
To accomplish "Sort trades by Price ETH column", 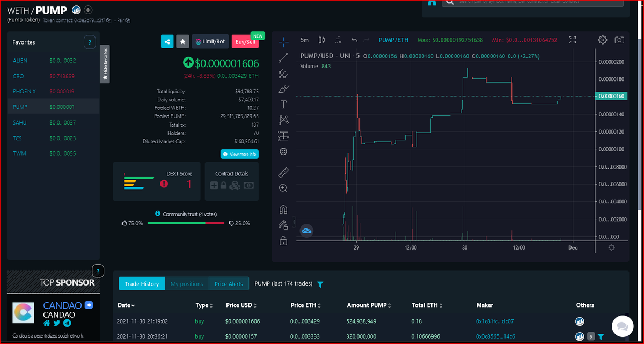I will pos(306,305).
